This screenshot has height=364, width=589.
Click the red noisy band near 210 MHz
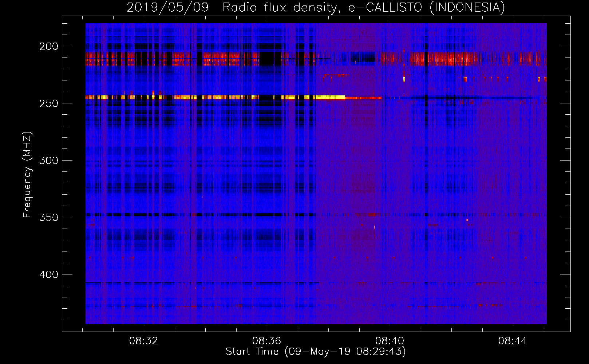[x=316, y=59]
